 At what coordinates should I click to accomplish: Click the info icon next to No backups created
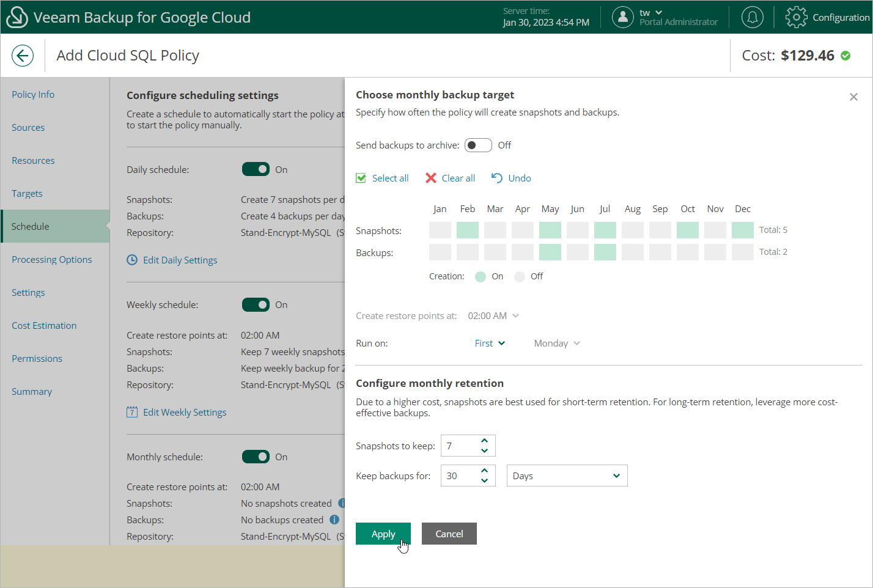(x=334, y=520)
